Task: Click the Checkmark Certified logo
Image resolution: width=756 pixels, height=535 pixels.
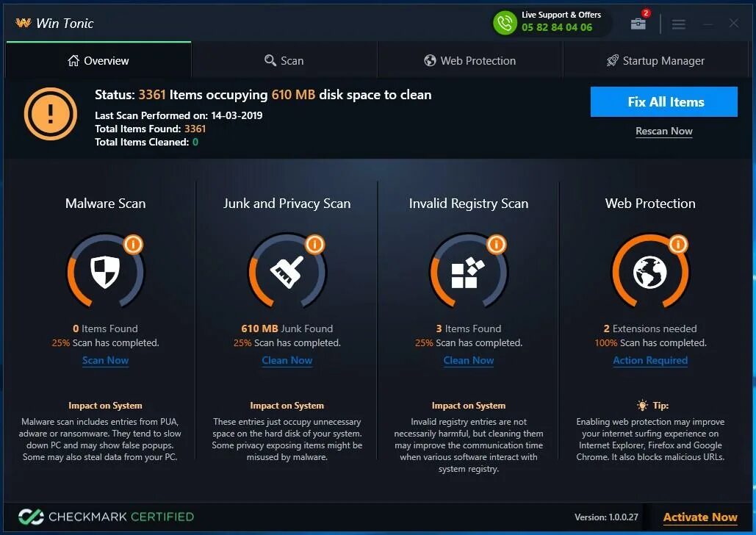Action: coord(106,517)
